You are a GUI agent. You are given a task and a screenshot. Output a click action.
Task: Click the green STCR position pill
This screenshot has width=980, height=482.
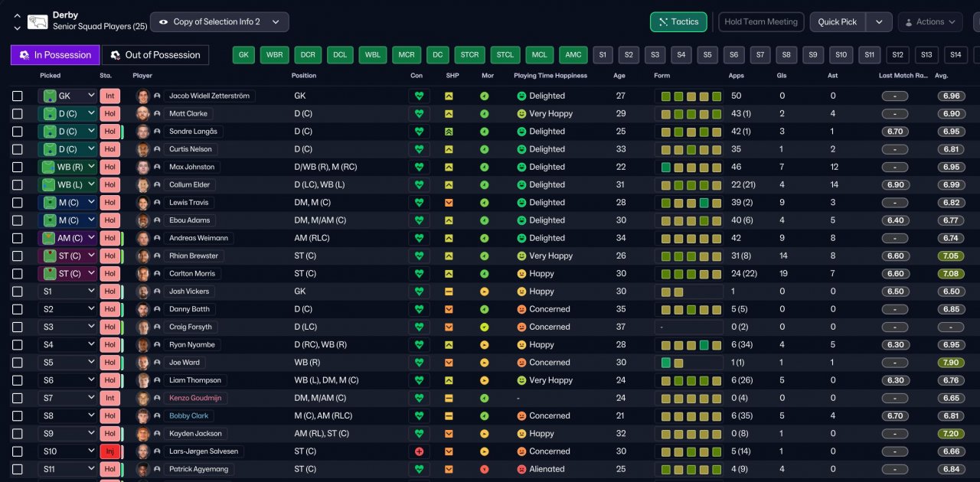(x=470, y=55)
